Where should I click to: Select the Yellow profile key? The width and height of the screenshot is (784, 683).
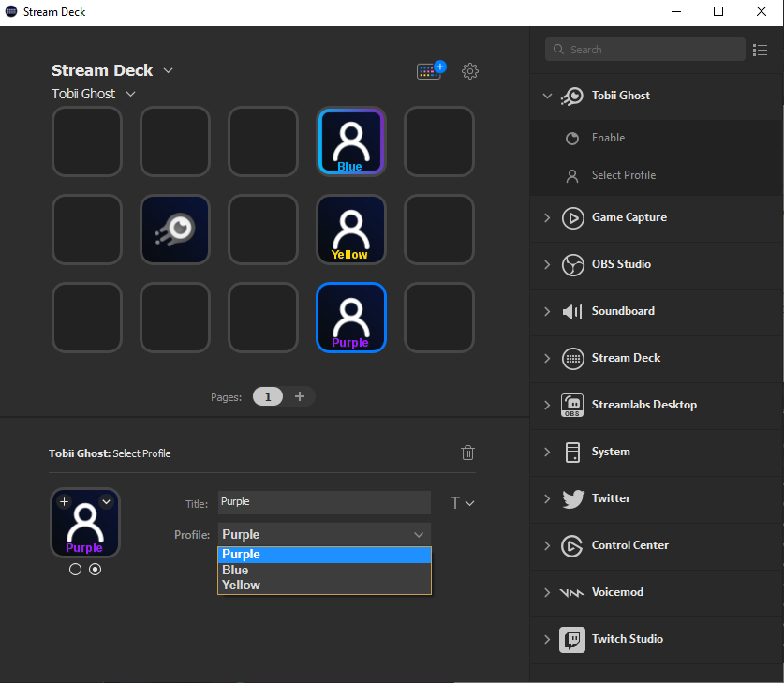coord(351,230)
